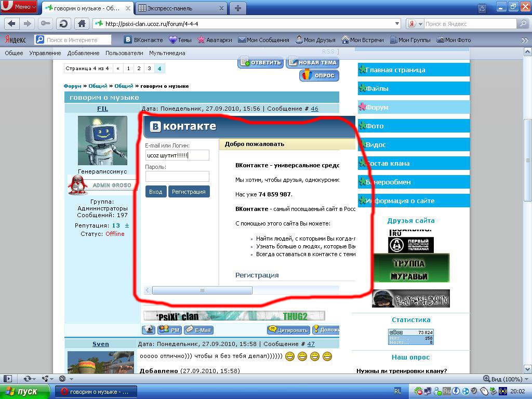This screenshot has height=399, width=532.
Task: Open the Форум breadcrumb link
Action: tap(72, 86)
